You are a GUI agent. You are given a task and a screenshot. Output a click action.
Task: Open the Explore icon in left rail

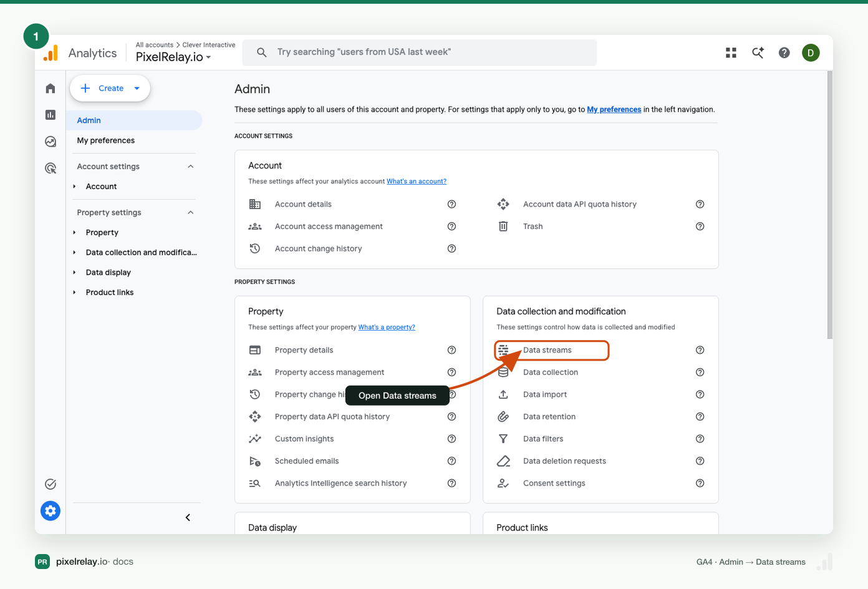[x=51, y=142]
